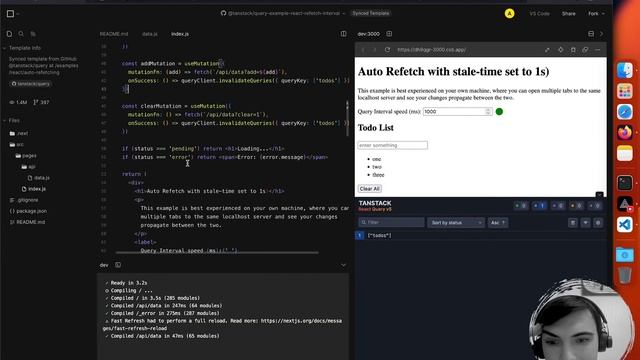Toggle the stale queries status filter badge
The width and height of the screenshot is (640, 360).
576,206
